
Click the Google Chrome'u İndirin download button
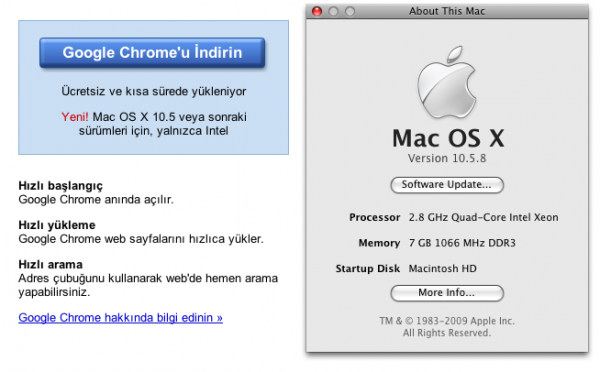[152, 53]
